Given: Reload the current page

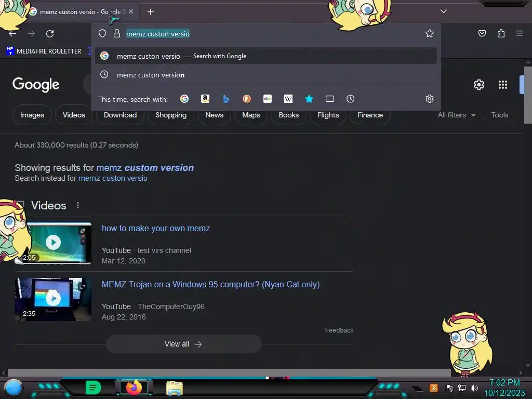Looking at the screenshot, I should click(50, 34).
